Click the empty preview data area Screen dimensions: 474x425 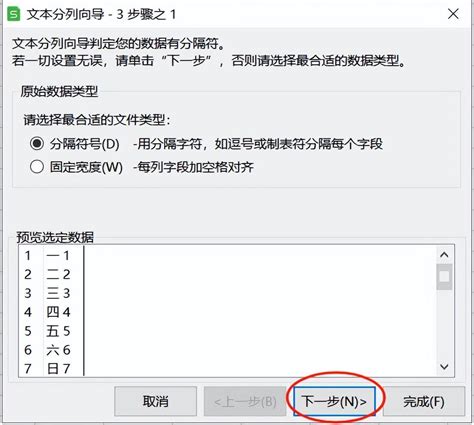[x=260, y=311]
